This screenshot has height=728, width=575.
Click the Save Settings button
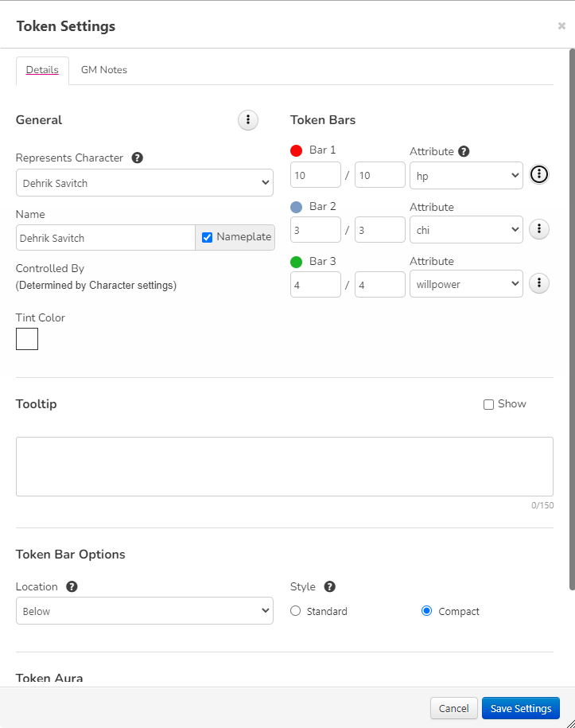tap(520, 708)
